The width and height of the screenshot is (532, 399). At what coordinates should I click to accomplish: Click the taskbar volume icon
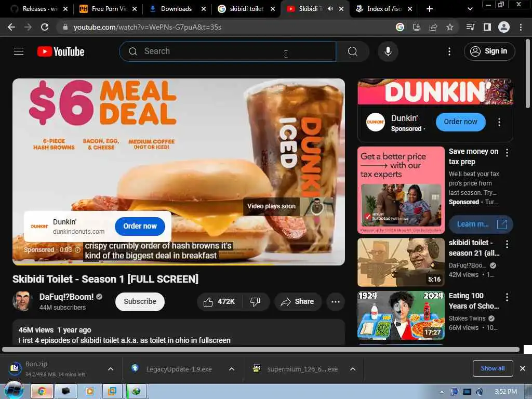[480, 392]
